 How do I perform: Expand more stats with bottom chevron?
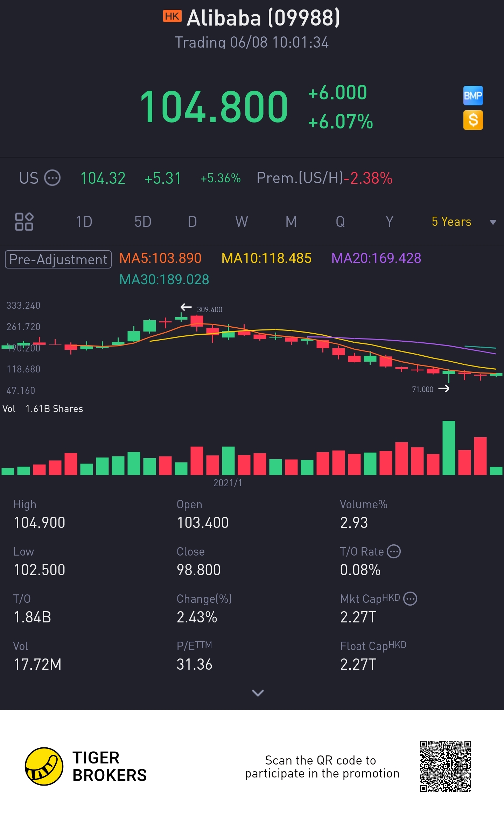258,693
